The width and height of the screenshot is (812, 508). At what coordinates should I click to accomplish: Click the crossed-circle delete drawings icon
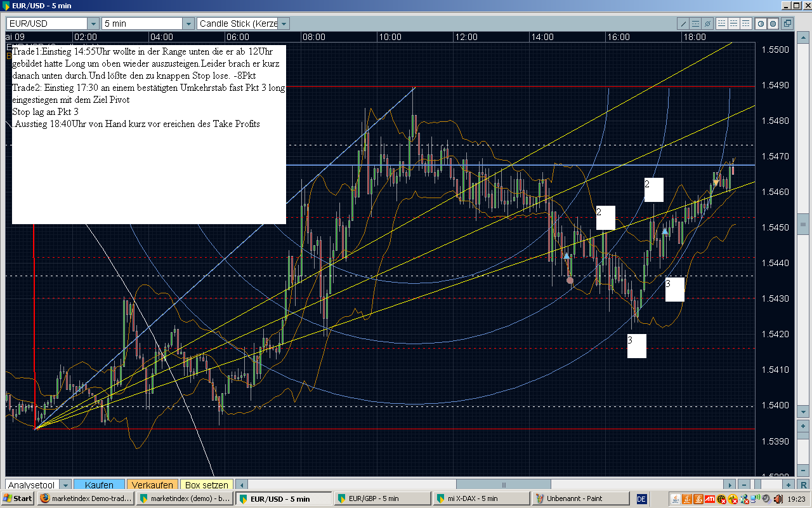click(x=707, y=23)
